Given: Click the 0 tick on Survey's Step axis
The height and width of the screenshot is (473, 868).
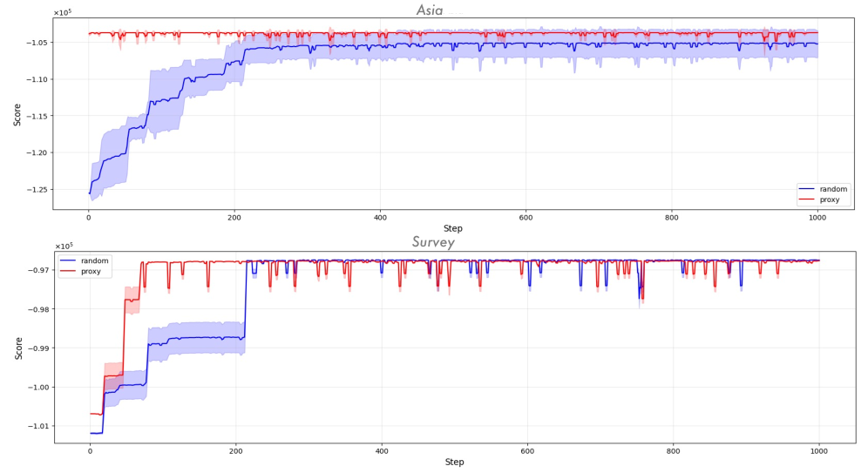Looking at the screenshot, I should click(91, 451).
